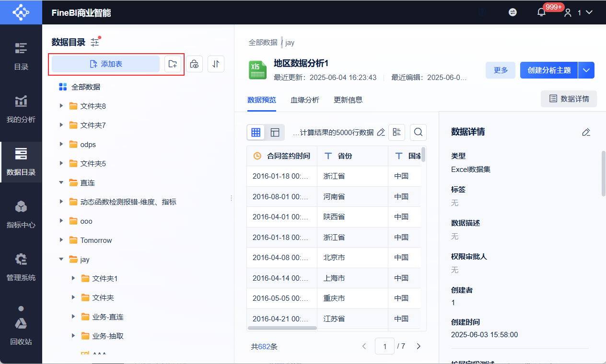Collapse the jay folder
This screenshot has height=364, width=606.
(61, 259)
